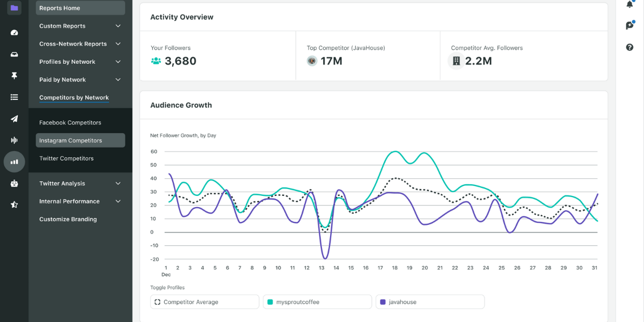Select the pin Tasks icon

coord(14,76)
